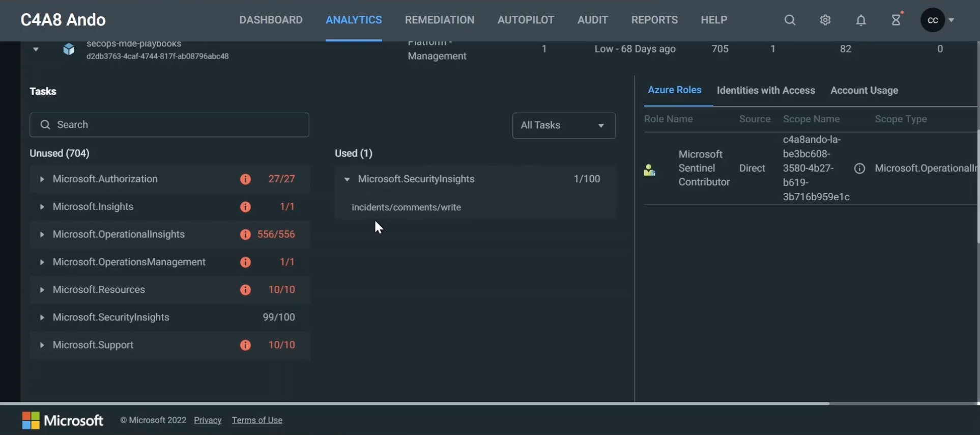Open the search magnifier in top bar
The height and width of the screenshot is (435, 980).
790,20
